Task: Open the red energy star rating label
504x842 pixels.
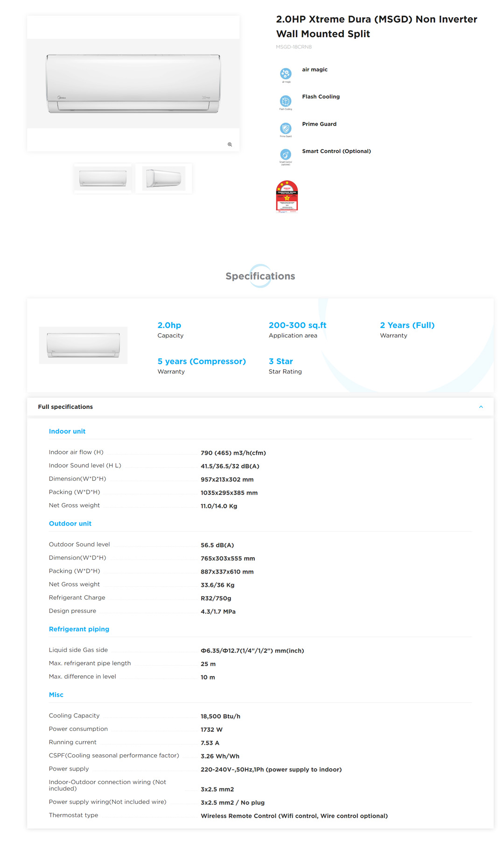Action: click(x=287, y=196)
